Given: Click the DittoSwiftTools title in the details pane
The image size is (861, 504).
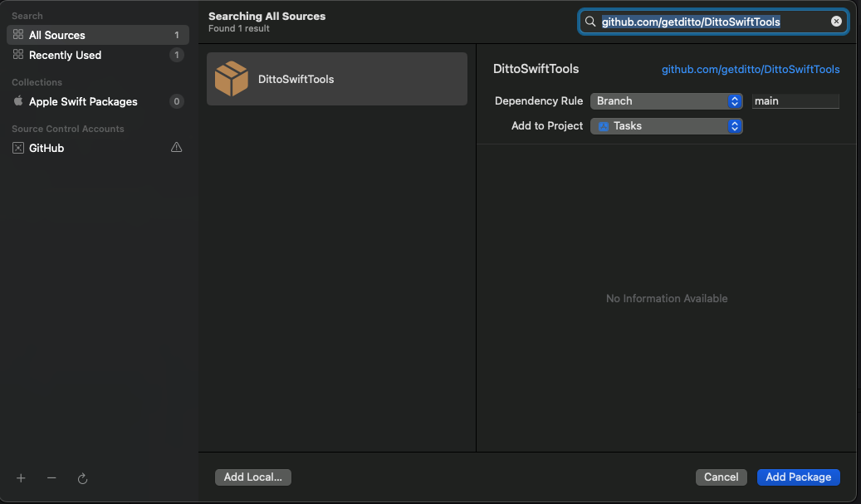Looking at the screenshot, I should [536, 69].
